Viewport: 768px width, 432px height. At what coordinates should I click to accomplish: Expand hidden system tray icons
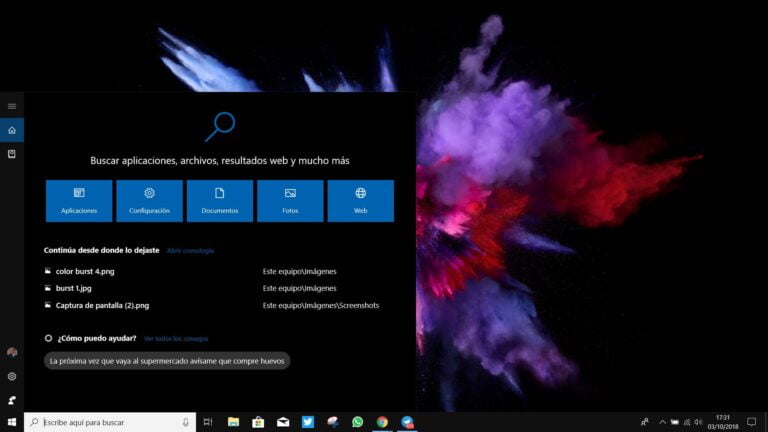point(662,422)
